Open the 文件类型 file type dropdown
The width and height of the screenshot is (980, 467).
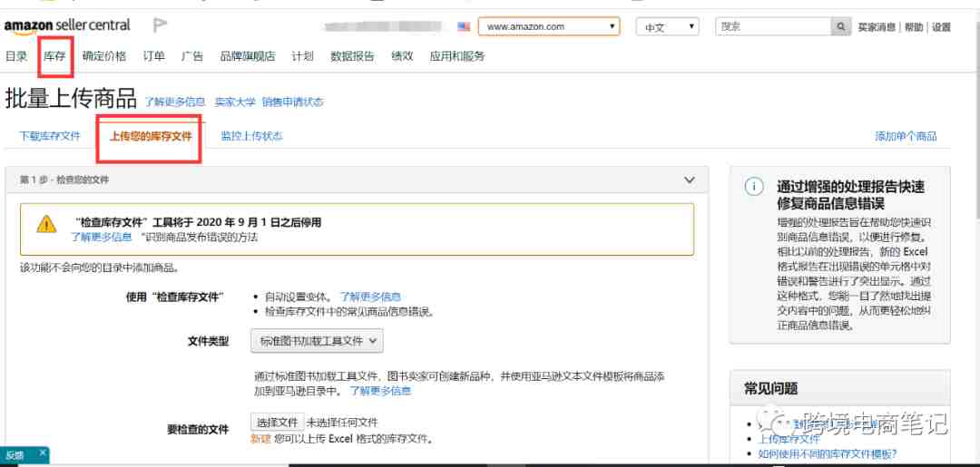click(x=317, y=341)
